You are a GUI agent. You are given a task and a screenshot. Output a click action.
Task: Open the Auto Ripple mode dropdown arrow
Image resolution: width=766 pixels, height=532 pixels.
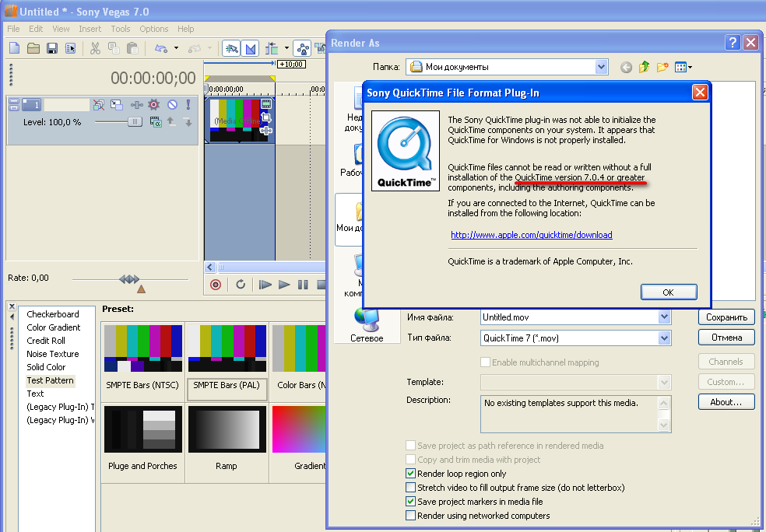[286, 47]
